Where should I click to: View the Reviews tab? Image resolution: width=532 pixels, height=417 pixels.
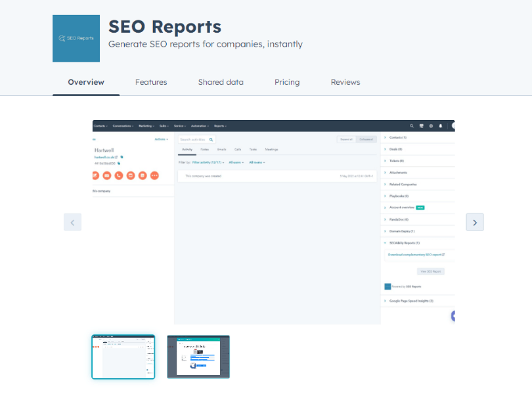click(345, 82)
